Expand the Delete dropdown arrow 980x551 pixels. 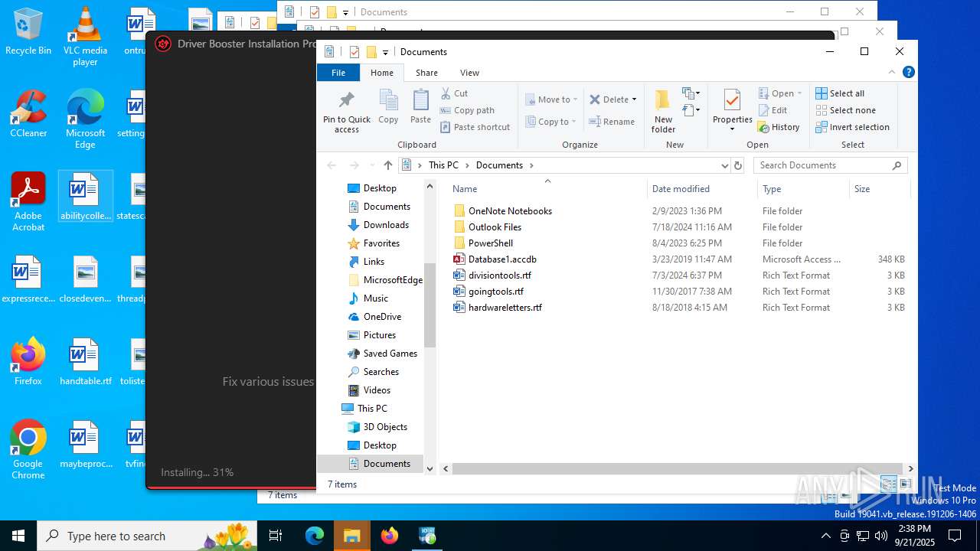(634, 99)
